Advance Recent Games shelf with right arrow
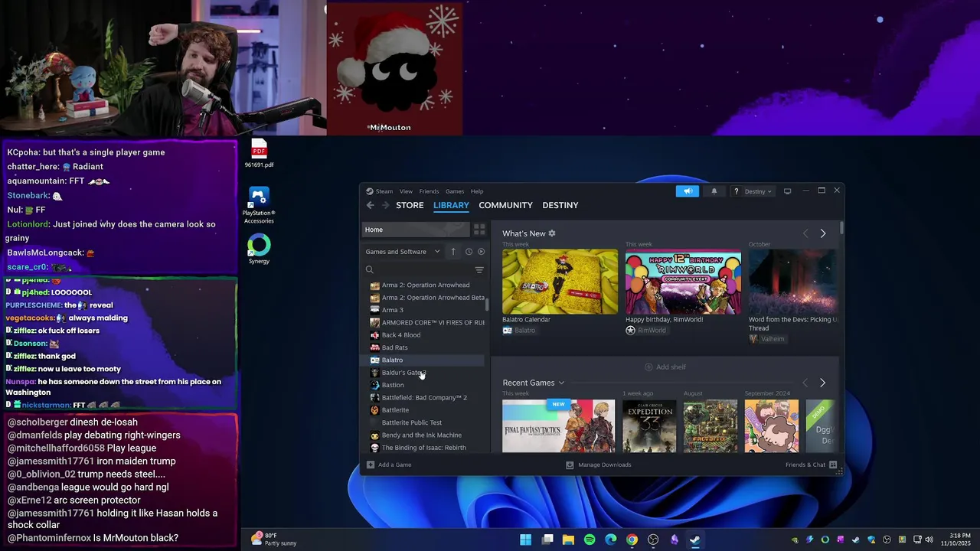 pos(822,383)
